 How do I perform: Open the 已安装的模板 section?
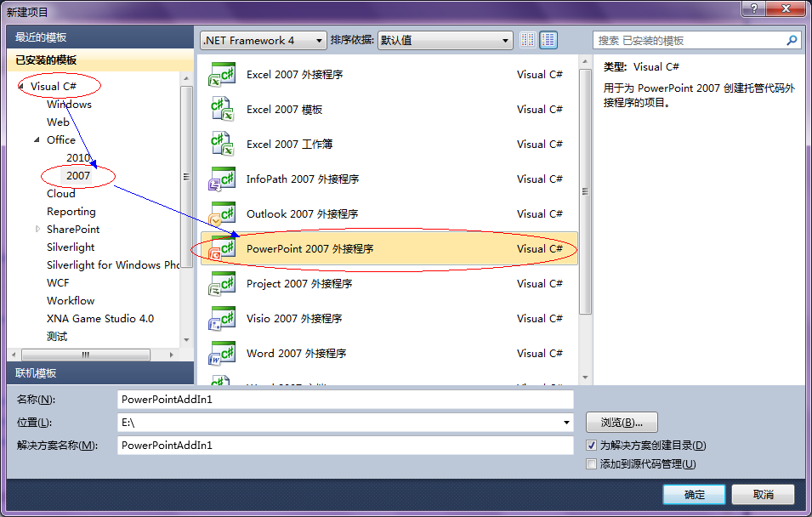(x=100, y=60)
